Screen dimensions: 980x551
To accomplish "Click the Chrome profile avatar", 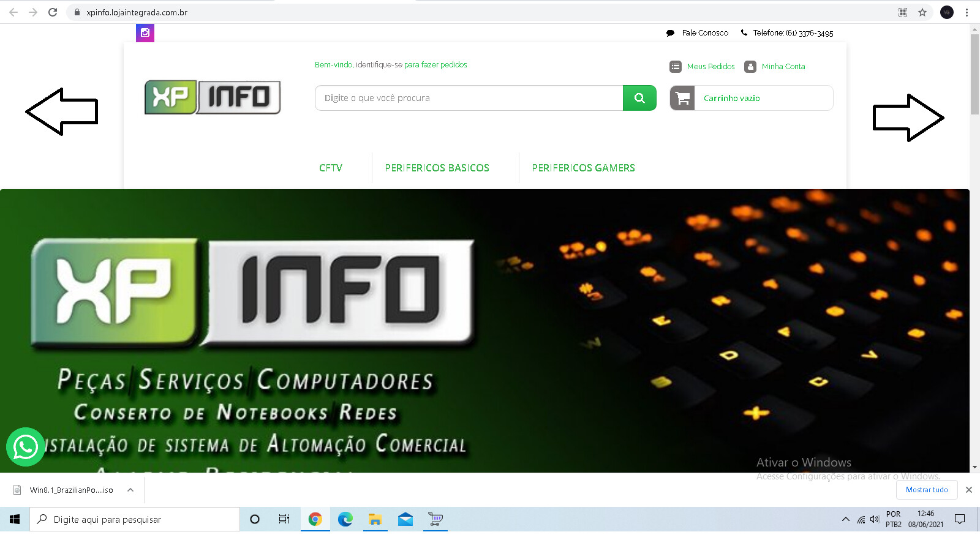I will tap(947, 12).
